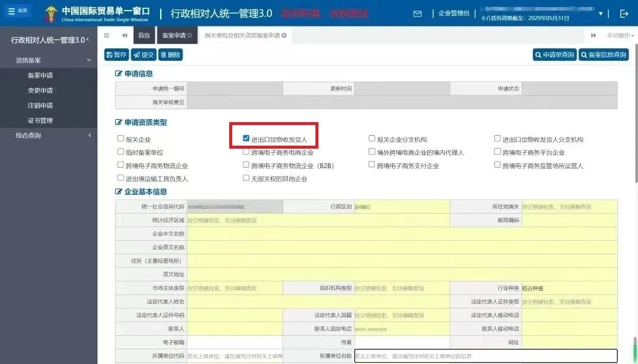This screenshot has width=638, height=364.
Task: Check the 报关企业 checkbox
Action: coord(121,138)
